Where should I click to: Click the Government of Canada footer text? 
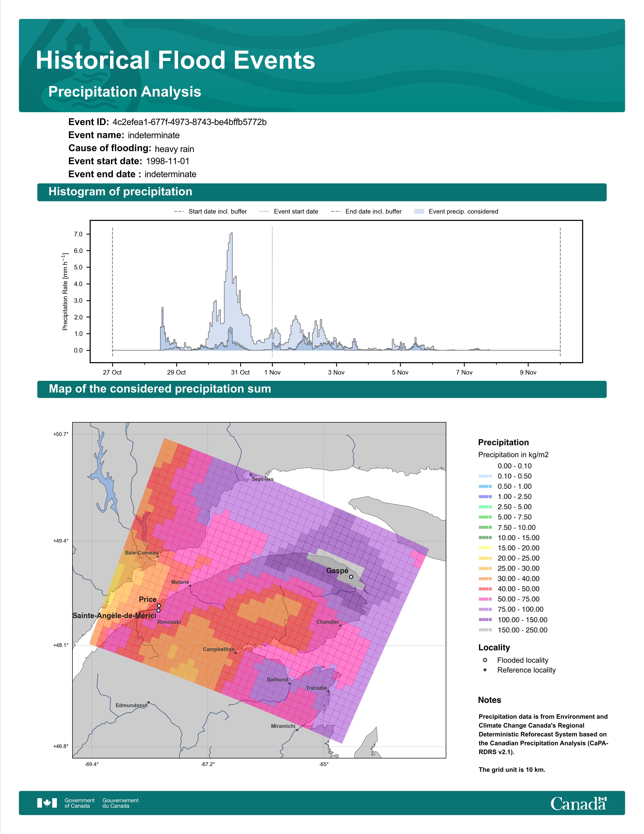pos(79,803)
